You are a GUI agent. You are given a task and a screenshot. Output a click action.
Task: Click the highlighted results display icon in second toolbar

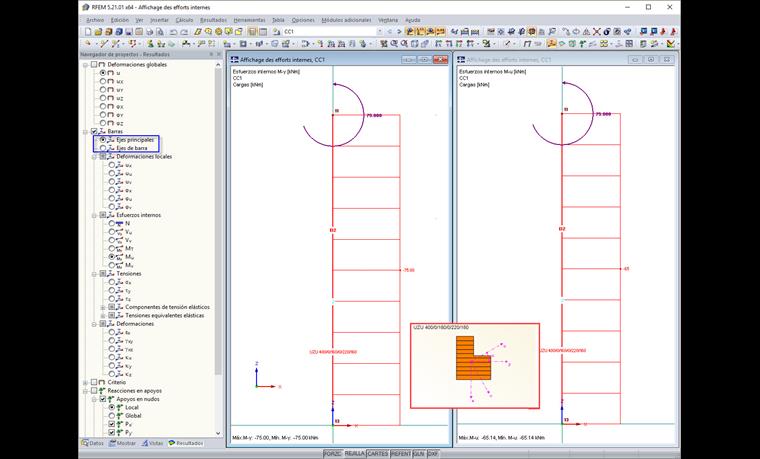click(x=551, y=44)
